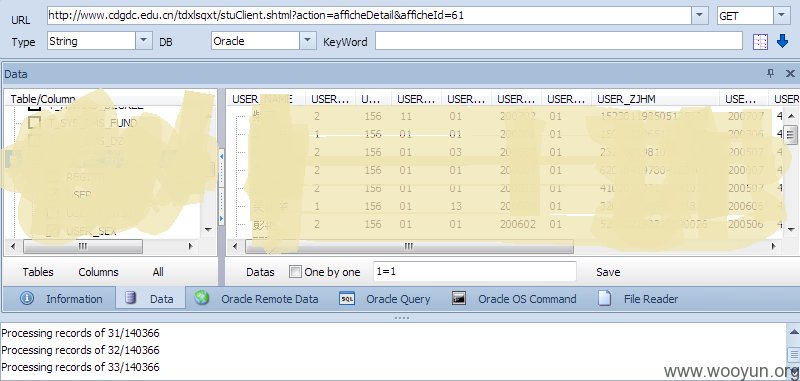This screenshot has width=800, height=381.
Task: Pin the Data panel
Action: tap(770, 73)
